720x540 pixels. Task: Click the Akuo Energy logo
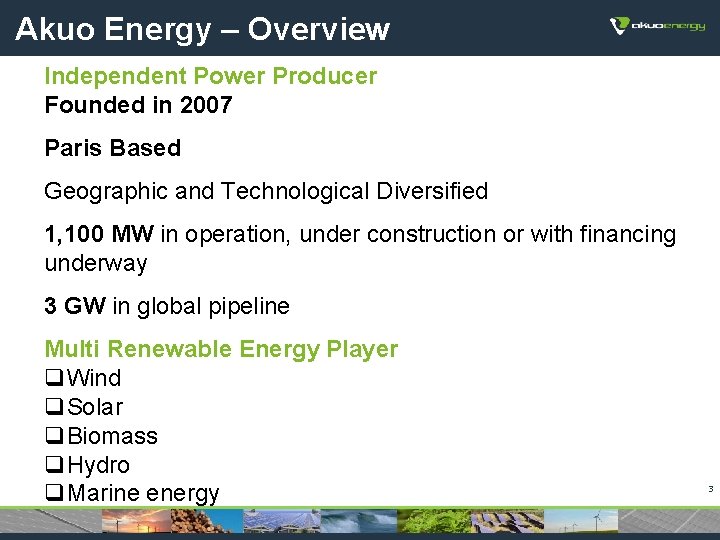(658, 25)
